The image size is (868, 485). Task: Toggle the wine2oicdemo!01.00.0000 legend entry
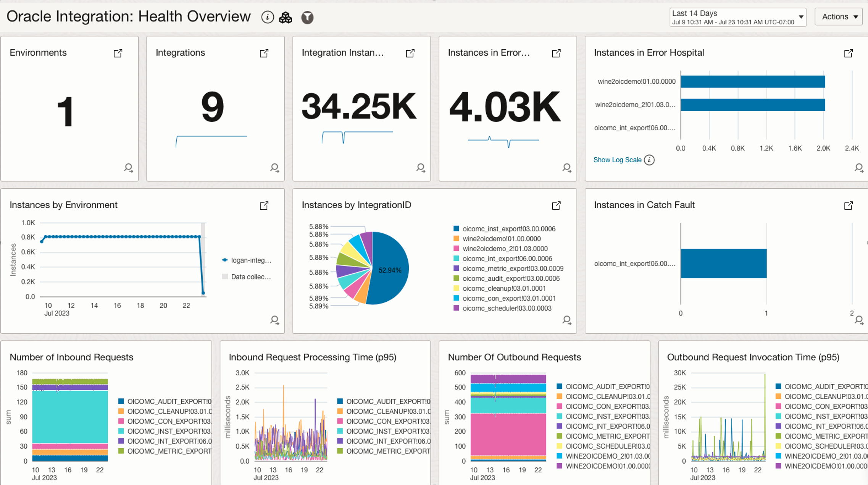[x=502, y=239]
